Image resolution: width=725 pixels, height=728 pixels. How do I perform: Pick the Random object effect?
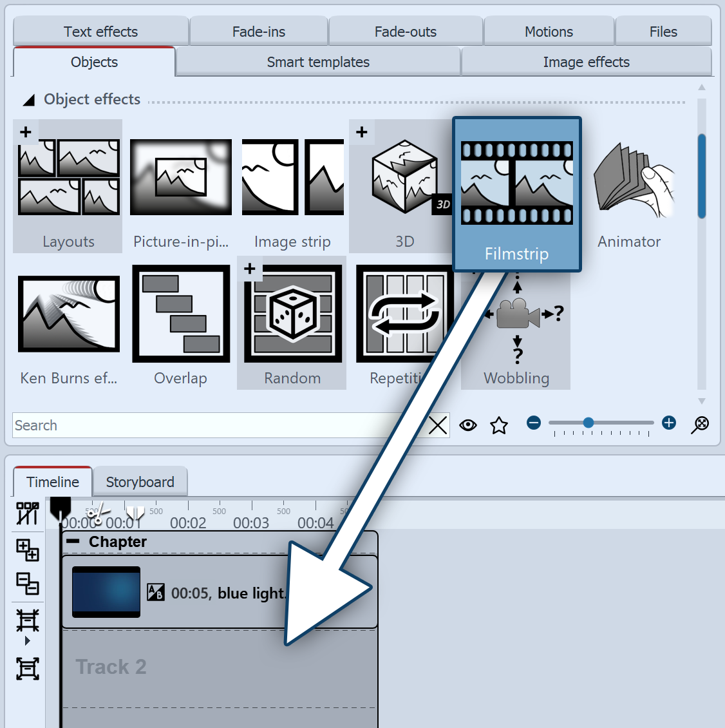(x=292, y=314)
